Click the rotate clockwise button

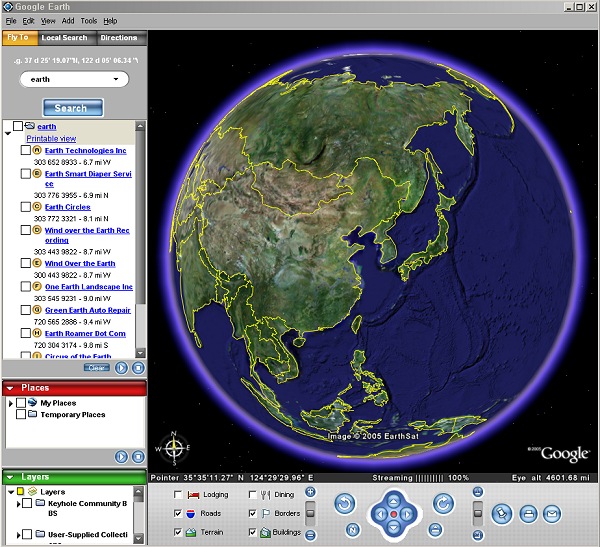[443, 503]
